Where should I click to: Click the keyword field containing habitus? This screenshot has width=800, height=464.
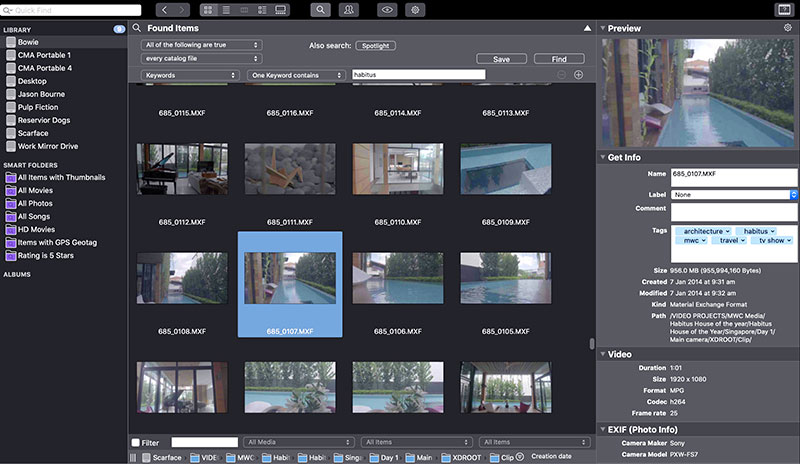(418, 75)
